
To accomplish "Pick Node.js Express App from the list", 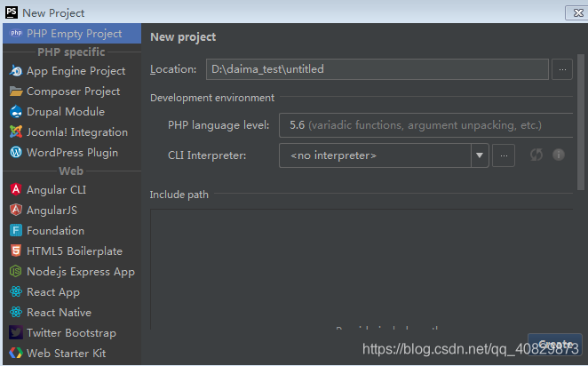I will pos(81,271).
